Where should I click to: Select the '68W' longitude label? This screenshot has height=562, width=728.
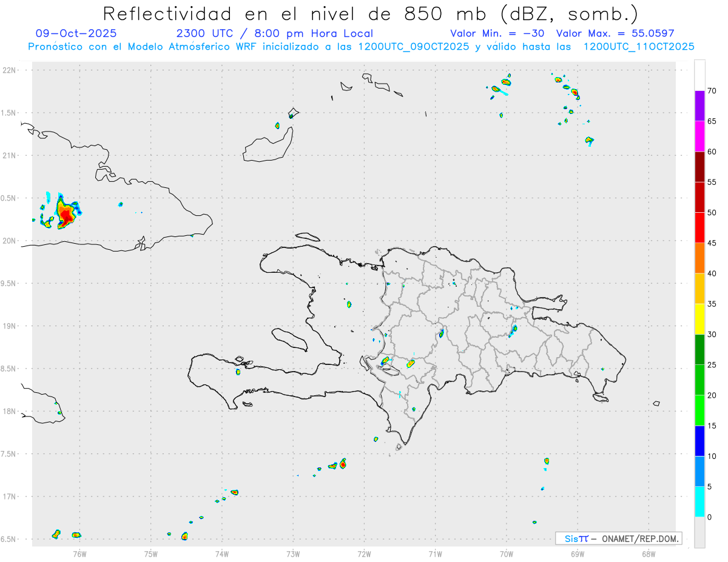click(649, 554)
